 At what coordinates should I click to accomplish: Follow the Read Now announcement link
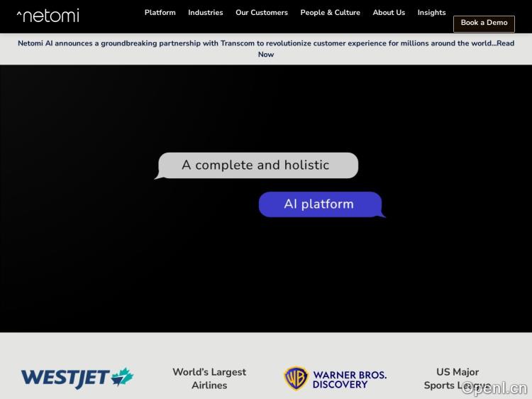pos(266,54)
